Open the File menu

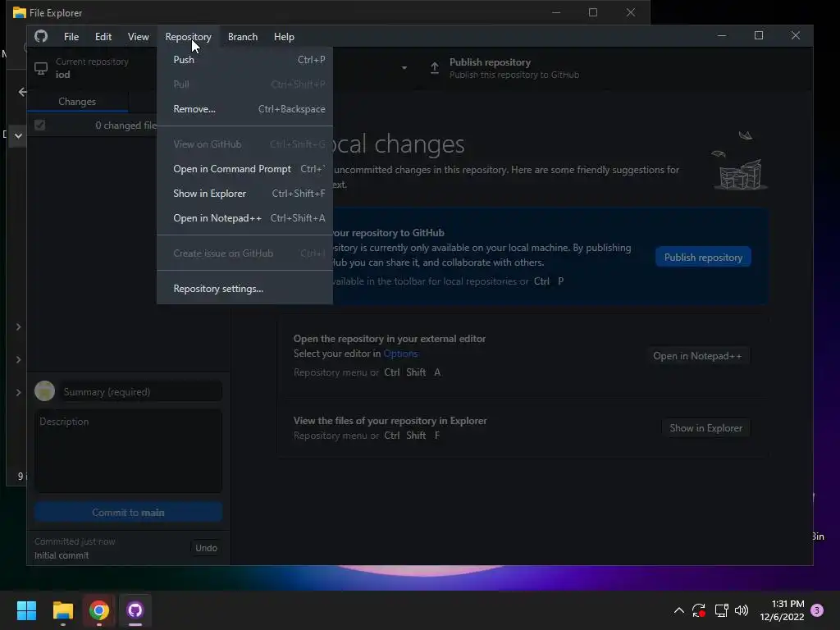pos(71,36)
